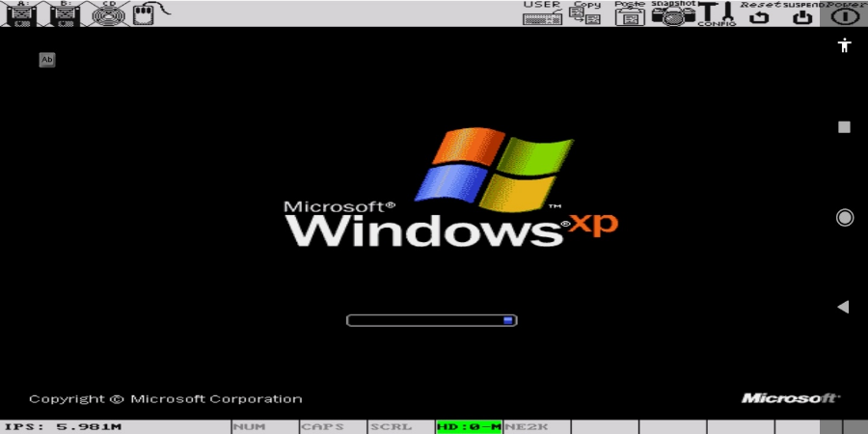Tap the Android home circle button

pyautogui.click(x=844, y=218)
